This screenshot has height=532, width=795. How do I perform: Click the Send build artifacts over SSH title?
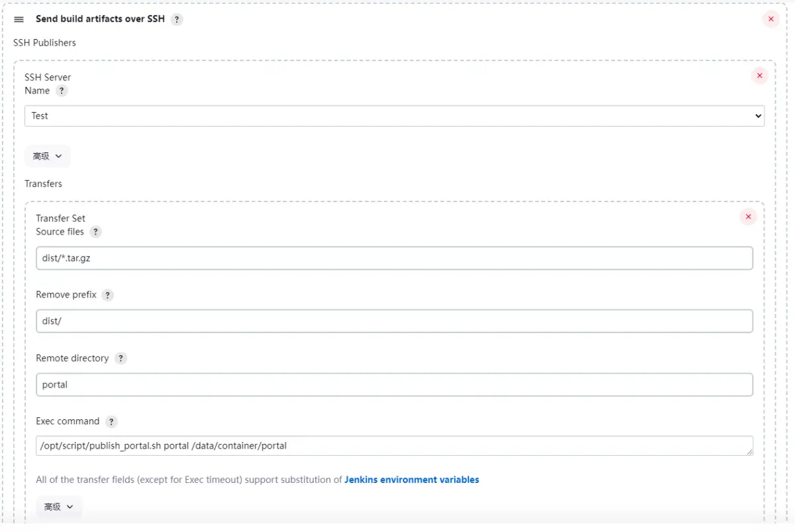pos(100,19)
